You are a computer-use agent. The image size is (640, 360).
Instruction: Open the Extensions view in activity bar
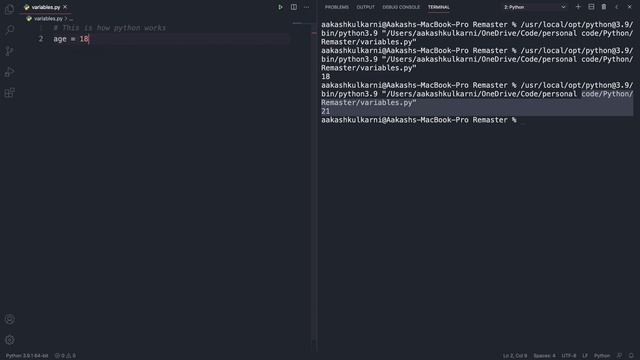pyautogui.click(x=9, y=93)
